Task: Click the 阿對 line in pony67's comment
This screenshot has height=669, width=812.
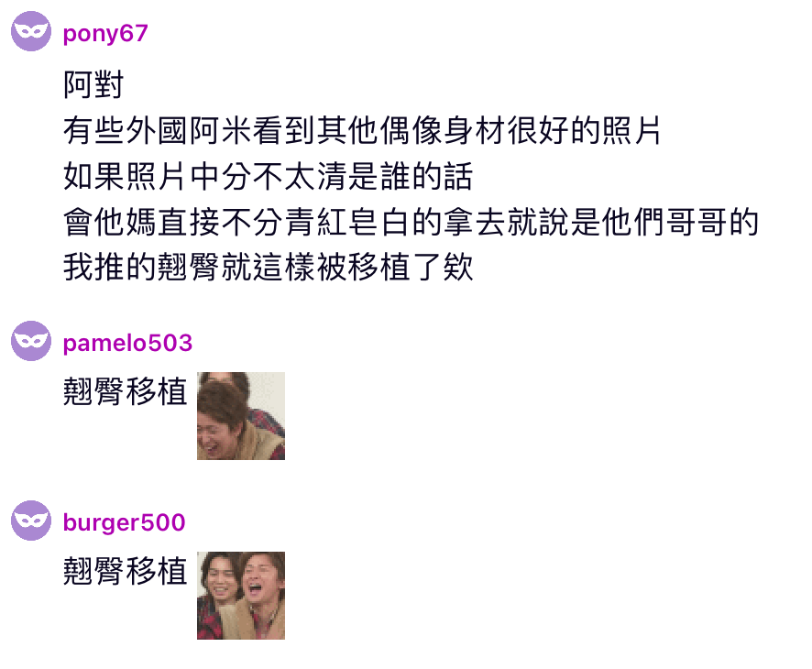Action: coord(93,84)
